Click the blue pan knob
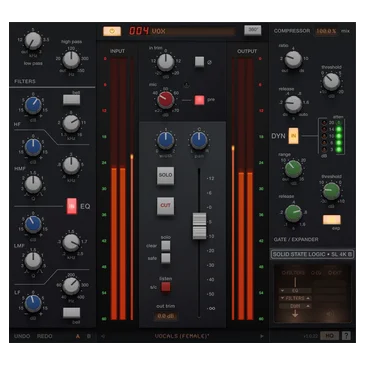Image resolution: width=365 pixels, height=365 pixels. point(199,140)
